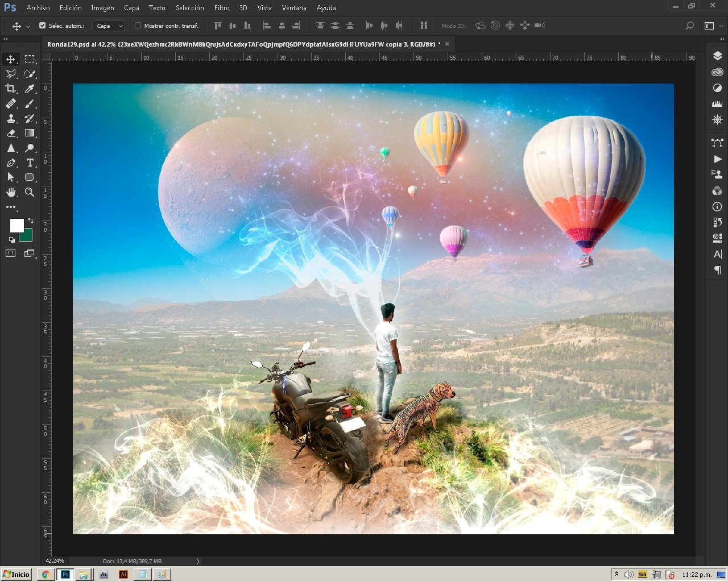The height and width of the screenshot is (582, 728).
Task: Select the Pen tool
Action: (11, 163)
